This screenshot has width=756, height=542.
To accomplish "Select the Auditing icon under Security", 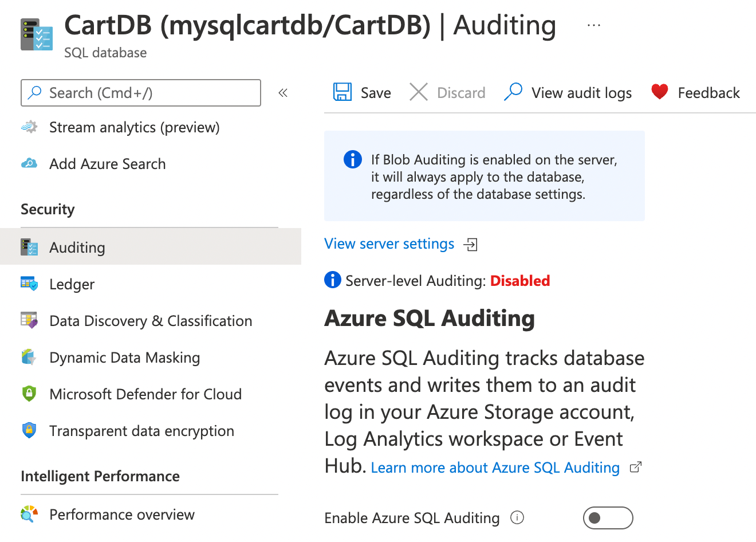I will [x=29, y=246].
